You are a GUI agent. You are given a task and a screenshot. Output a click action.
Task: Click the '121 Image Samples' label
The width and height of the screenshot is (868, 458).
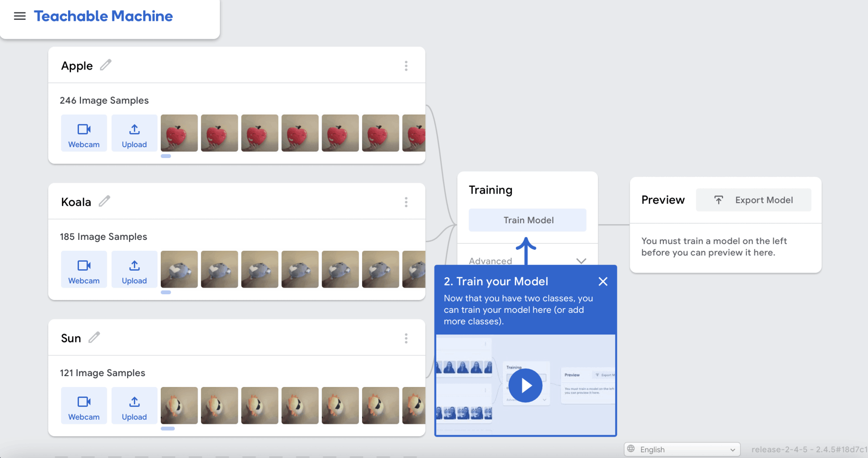103,373
